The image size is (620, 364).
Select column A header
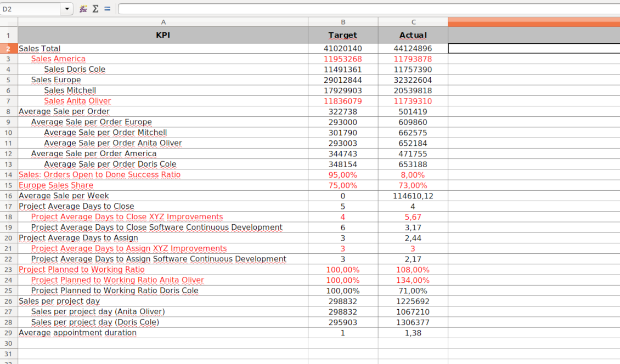click(163, 22)
